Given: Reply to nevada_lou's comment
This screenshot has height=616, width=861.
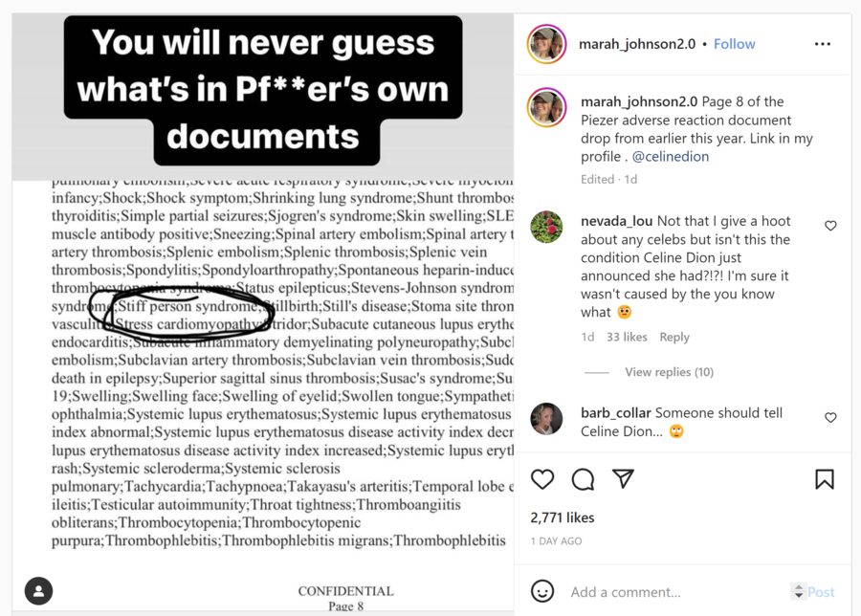Looking at the screenshot, I should (x=674, y=337).
